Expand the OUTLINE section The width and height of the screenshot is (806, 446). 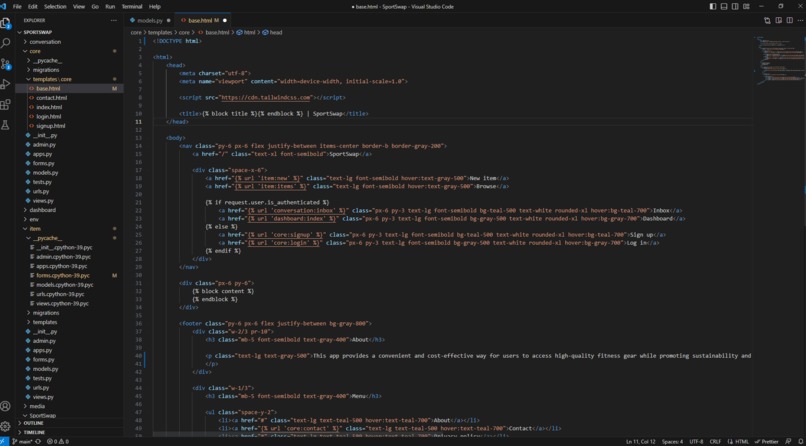tap(33, 423)
